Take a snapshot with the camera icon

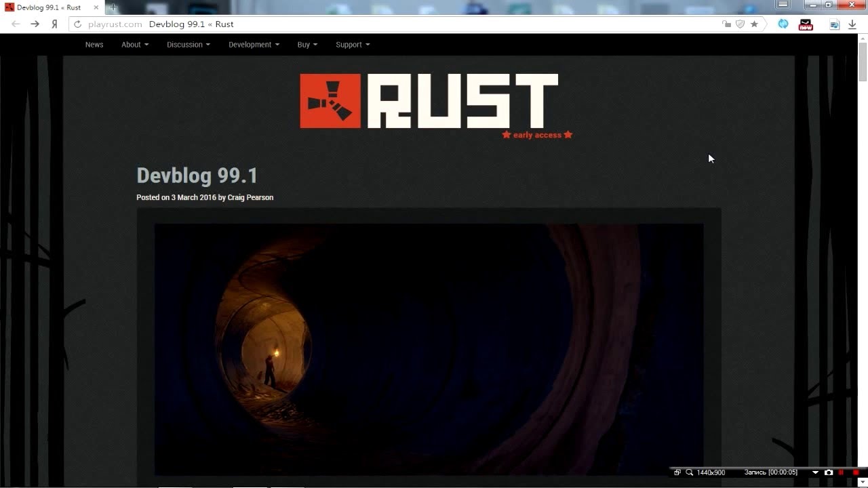[x=829, y=472]
